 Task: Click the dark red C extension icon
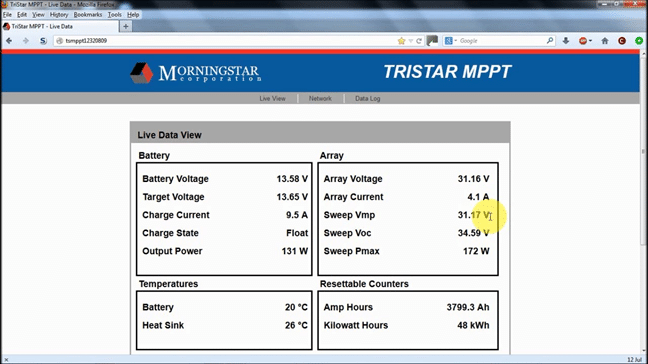pos(622,40)
